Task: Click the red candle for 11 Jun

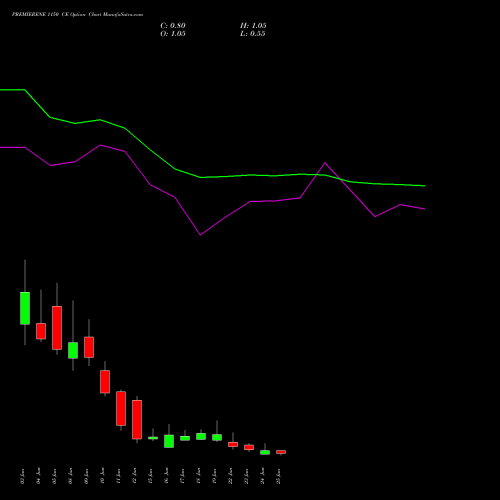Action: click(121, 408)
